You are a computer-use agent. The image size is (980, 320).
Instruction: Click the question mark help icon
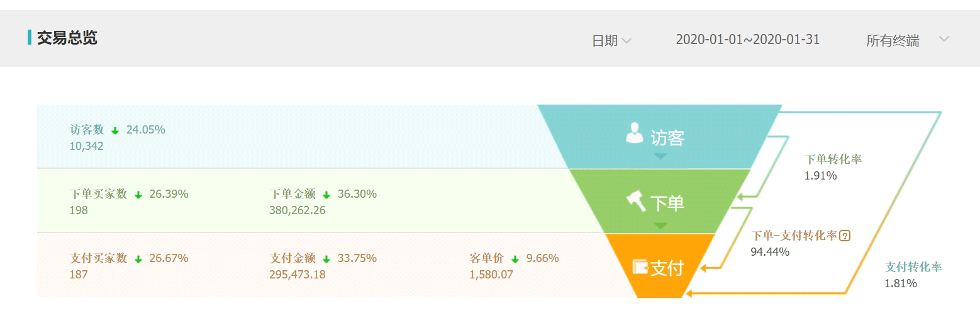point(845,236)
